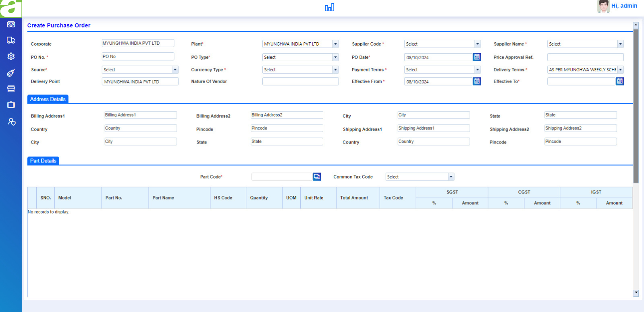The height and width of the screenshot is (312, 644).
Task: Click the Hi, admin link
Action: pos(624,6)
